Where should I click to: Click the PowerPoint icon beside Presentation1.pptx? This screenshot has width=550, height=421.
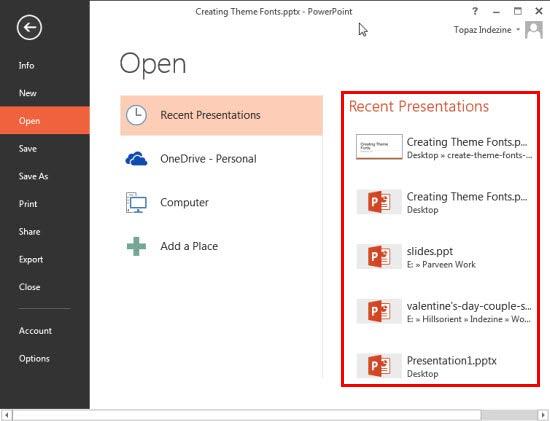coord(379,366)
